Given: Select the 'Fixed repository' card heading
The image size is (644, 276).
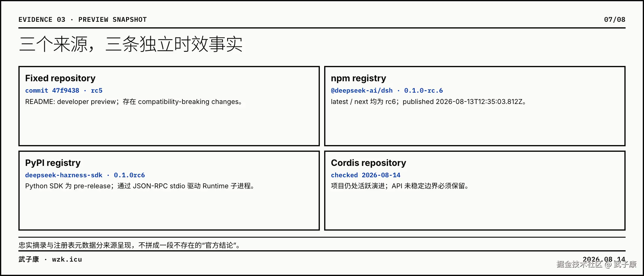Looking at the screenshot, I should point(60,78).
